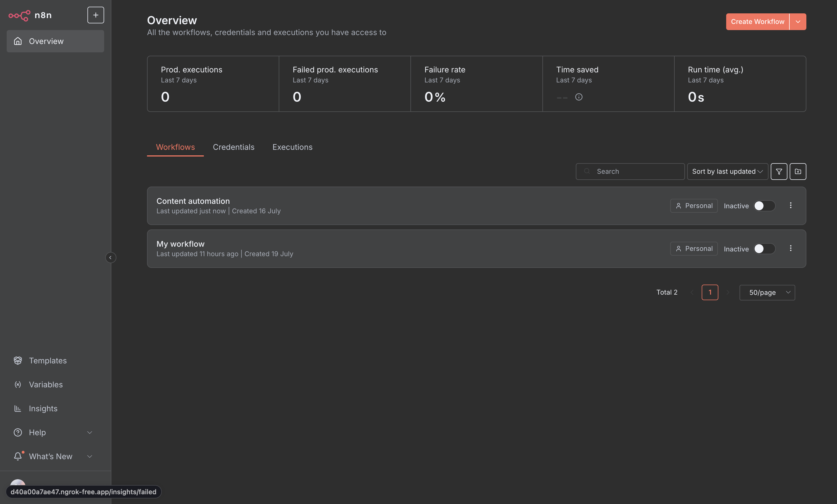Screen dimensions: 837x504
Task: Collapse the sidebar with the arrow handle
Action: 110,258
